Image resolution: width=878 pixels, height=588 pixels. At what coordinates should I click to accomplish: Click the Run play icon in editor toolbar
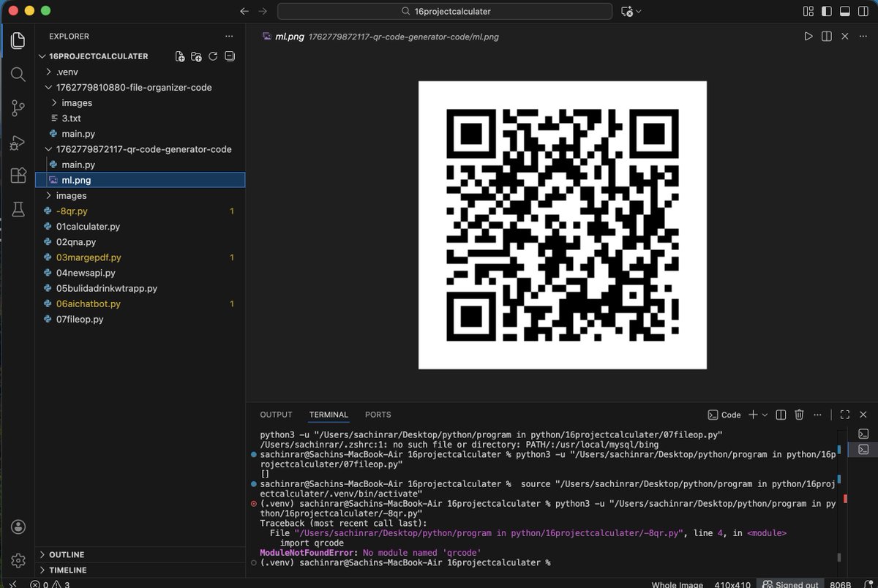(808, 36)
